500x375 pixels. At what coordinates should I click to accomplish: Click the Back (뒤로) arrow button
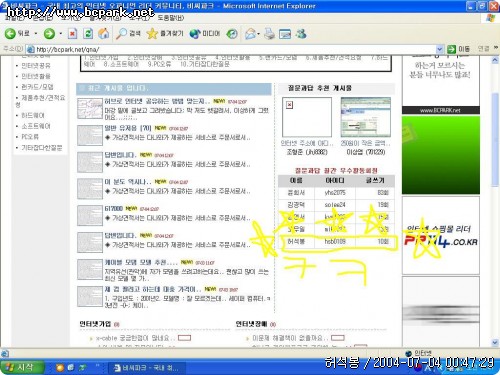click(17, 33)
